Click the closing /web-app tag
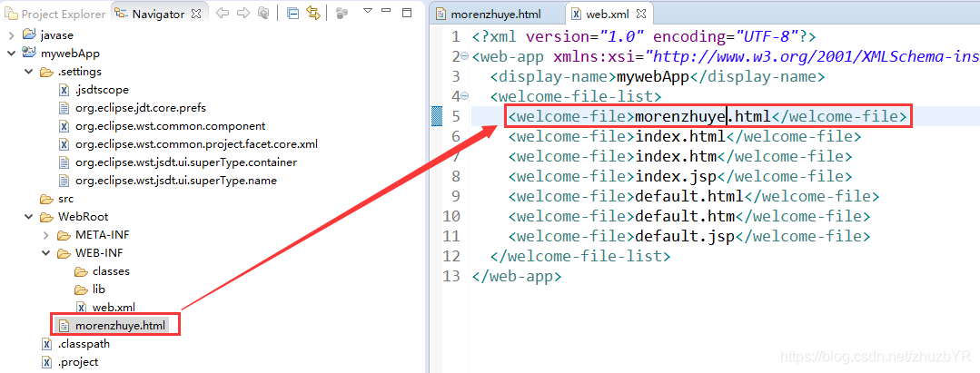This screenshot has width=980, height=373. click(x=517, y=277)
